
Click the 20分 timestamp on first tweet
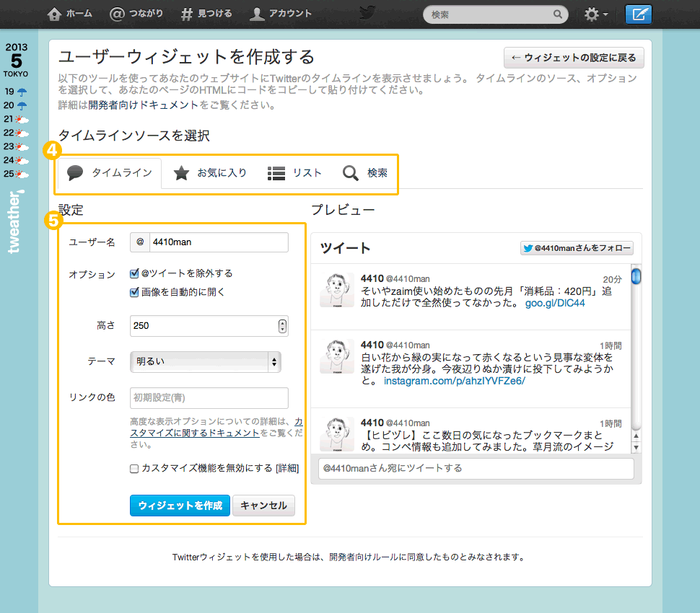pos(612,279)
